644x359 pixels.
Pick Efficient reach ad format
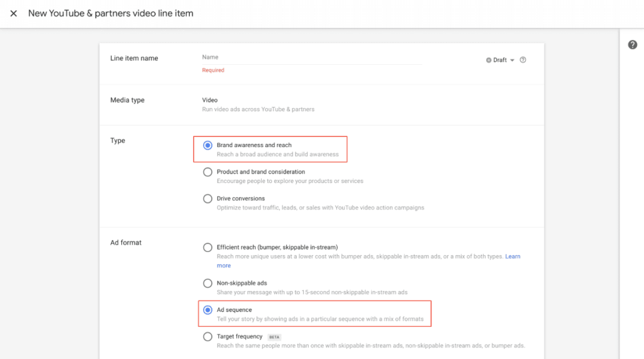[208, 248]
